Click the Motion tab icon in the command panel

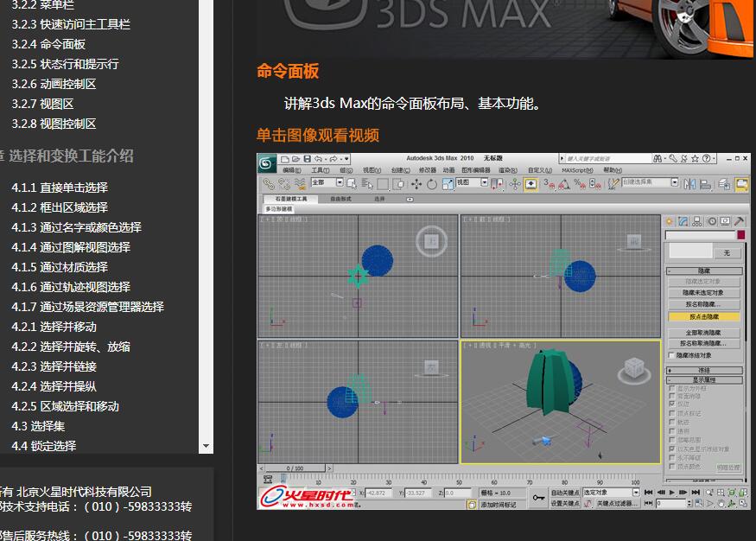tap(710, 221)
